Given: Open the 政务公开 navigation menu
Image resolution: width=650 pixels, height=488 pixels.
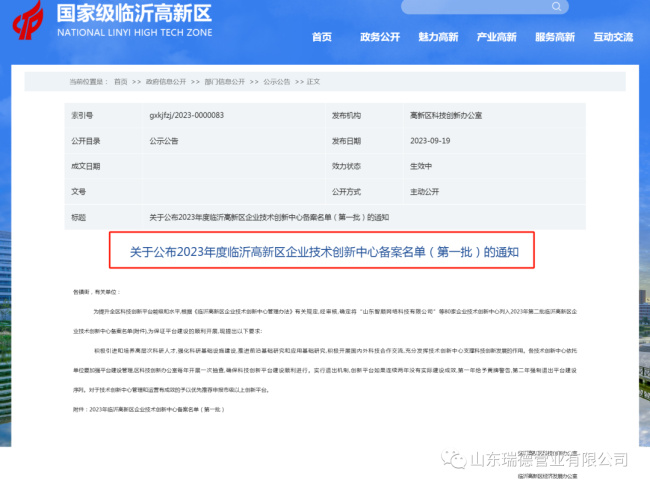Looking at the screenshot, I should (378, 37).
